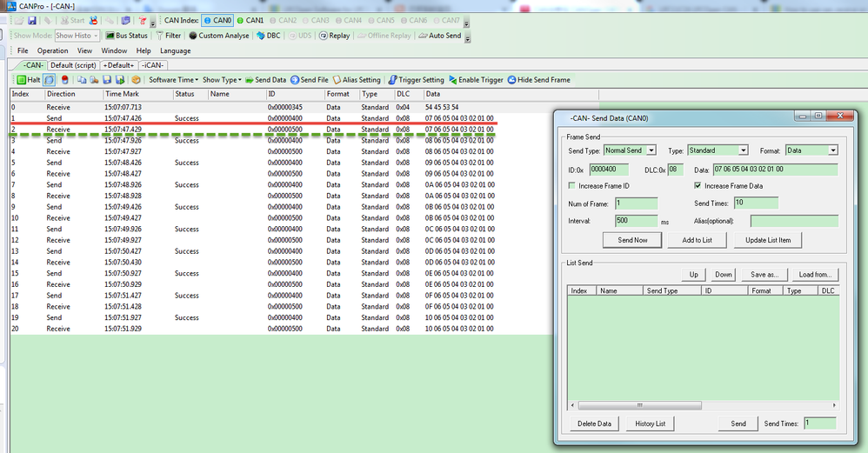Click the Halt button in CAN toolbar
The image size is (868, 453).
pos(28,80)
